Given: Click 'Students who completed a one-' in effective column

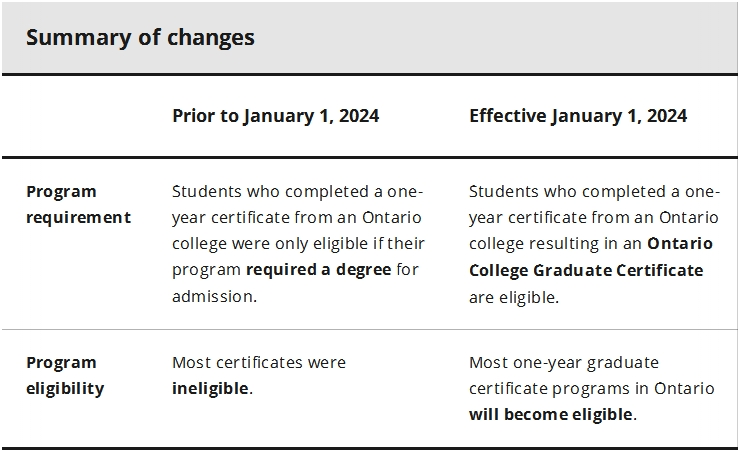Looking at the screenshot, I should (x=595, y=191).
